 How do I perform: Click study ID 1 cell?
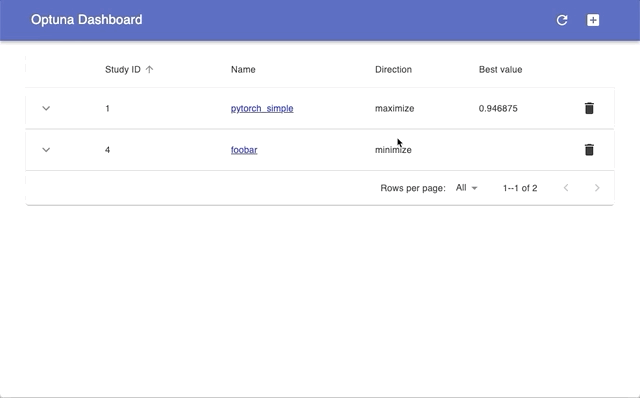click(107, 109)
